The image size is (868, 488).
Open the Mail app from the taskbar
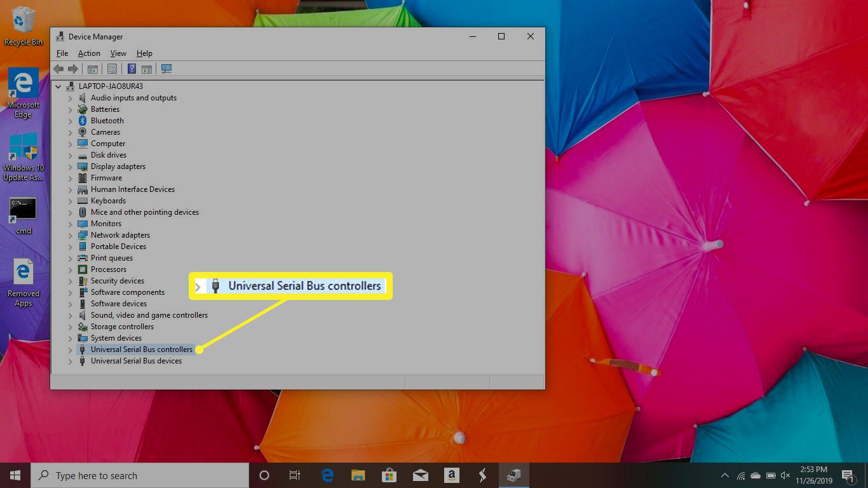[x=420, y=475]
